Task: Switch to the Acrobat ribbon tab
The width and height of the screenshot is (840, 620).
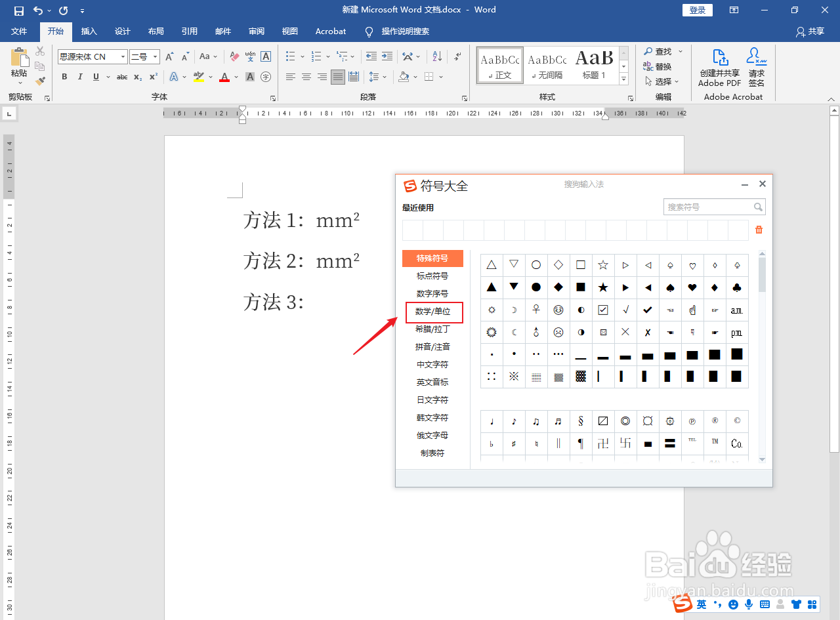Action: tap(330, 31)
